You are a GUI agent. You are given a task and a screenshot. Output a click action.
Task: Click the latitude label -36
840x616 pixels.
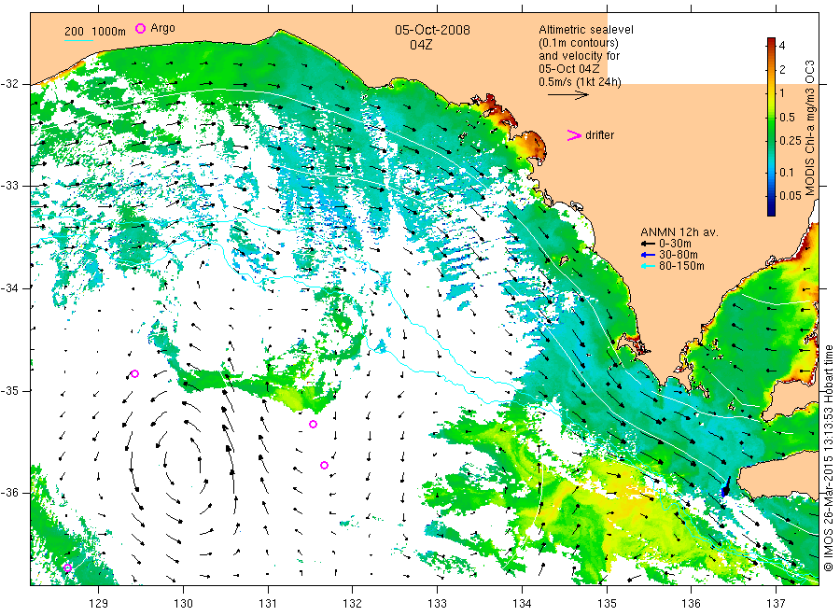(9, 492)
